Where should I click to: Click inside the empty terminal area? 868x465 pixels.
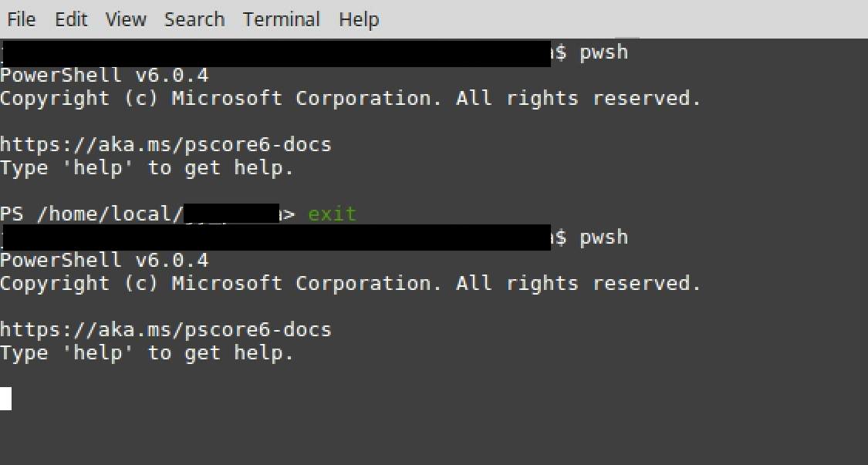coord(432,432)
